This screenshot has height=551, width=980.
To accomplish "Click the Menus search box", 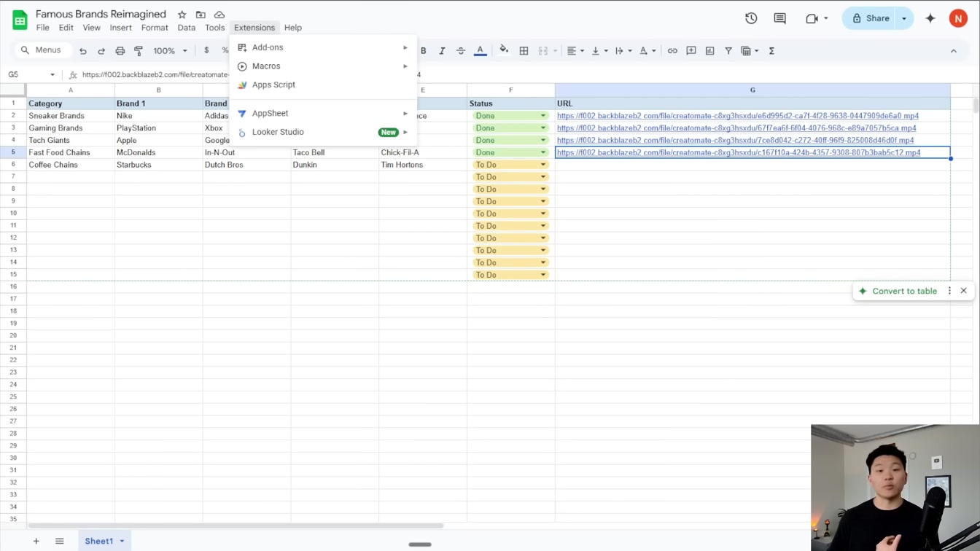I will point(42,50).
